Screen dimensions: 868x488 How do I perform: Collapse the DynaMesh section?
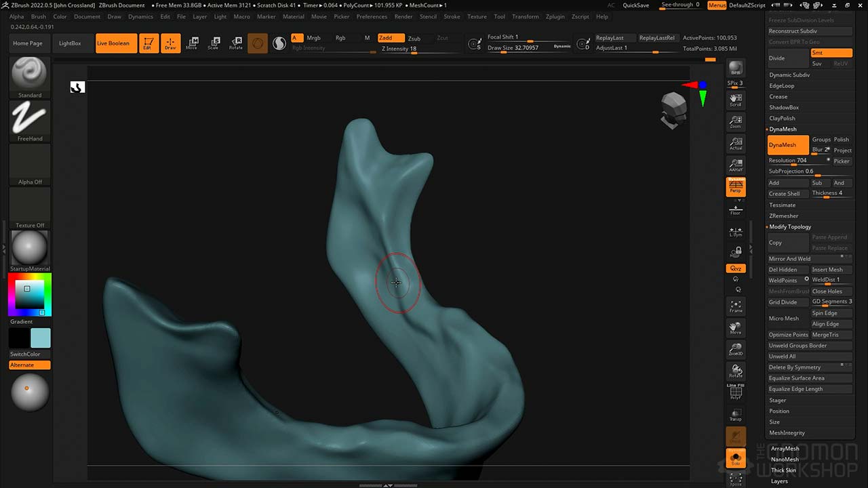point(783,129)
